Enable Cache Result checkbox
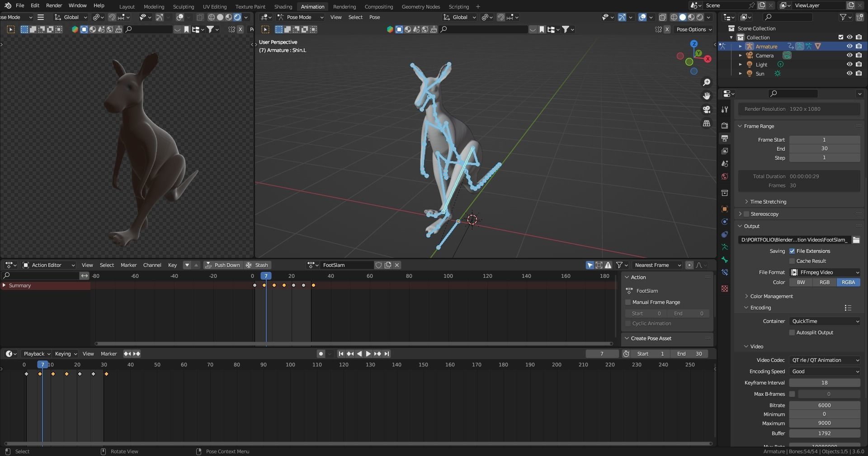 coord(792,261)
